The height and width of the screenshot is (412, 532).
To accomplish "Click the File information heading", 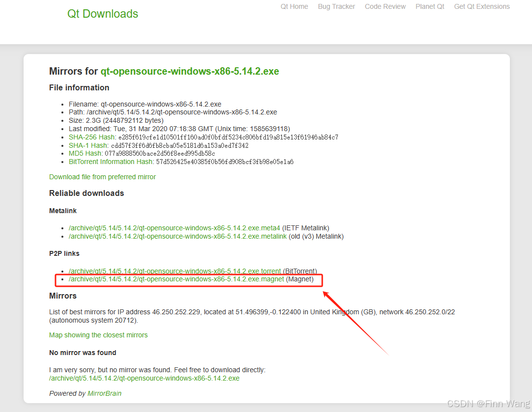I will (79, 88).
